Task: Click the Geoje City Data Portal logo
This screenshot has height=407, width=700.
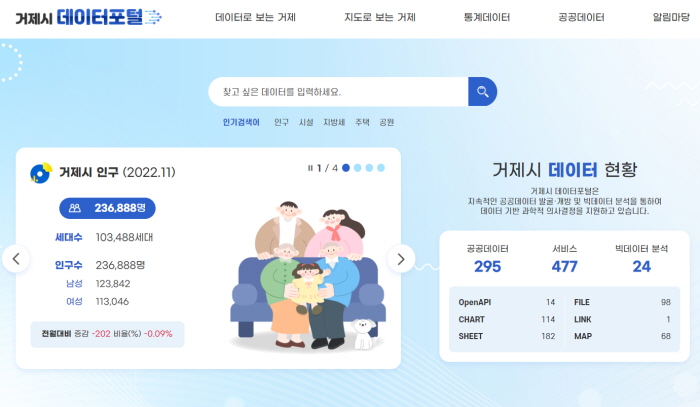Action: click(88, 18)
